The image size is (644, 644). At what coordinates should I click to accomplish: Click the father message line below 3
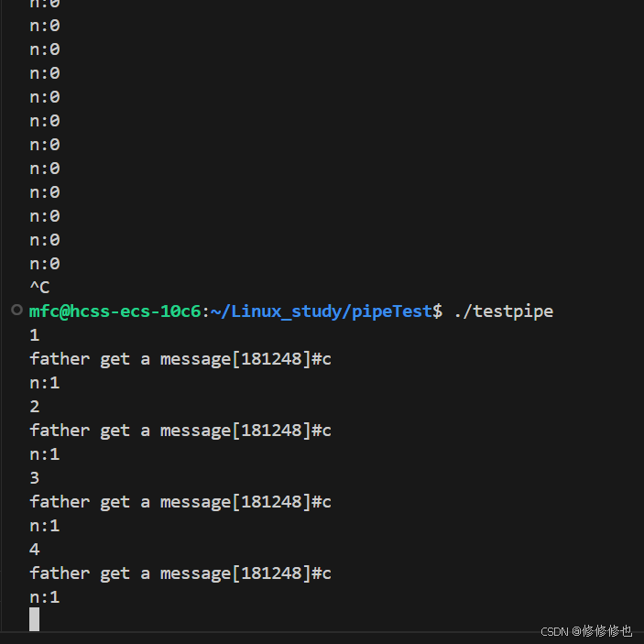180,502
